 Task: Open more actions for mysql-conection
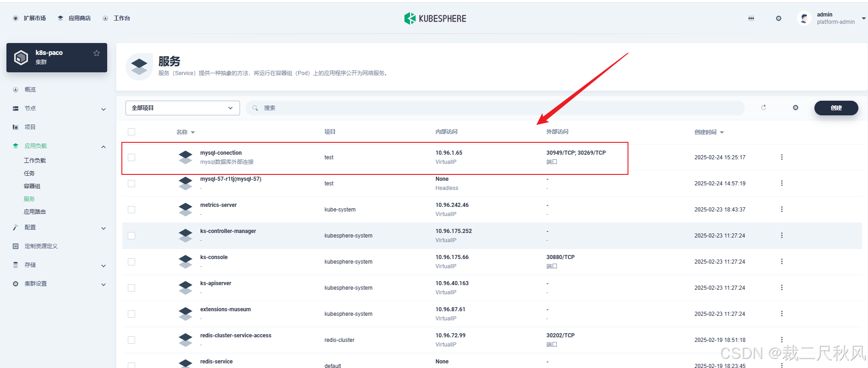tap(781, 157)
